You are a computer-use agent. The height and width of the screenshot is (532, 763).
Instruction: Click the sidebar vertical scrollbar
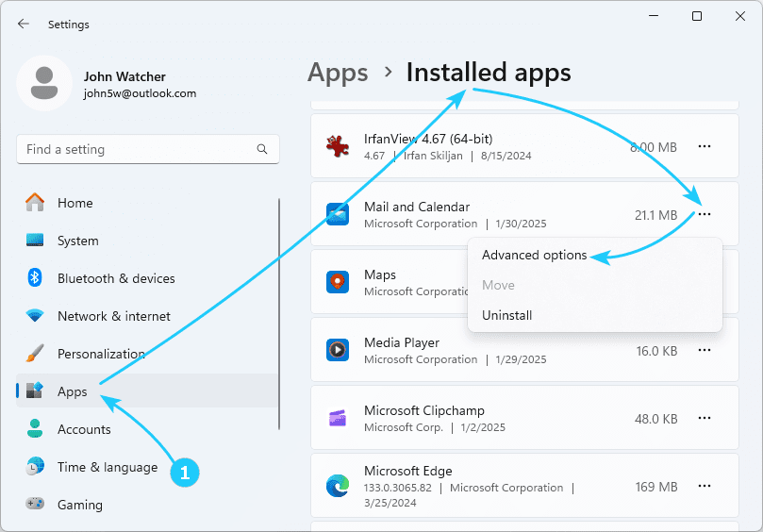pos(279,311)
